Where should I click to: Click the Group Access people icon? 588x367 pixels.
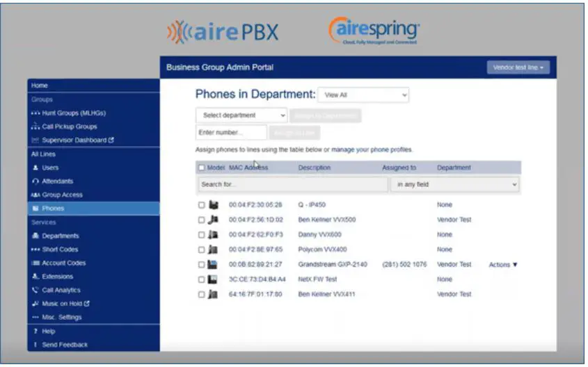35,195
